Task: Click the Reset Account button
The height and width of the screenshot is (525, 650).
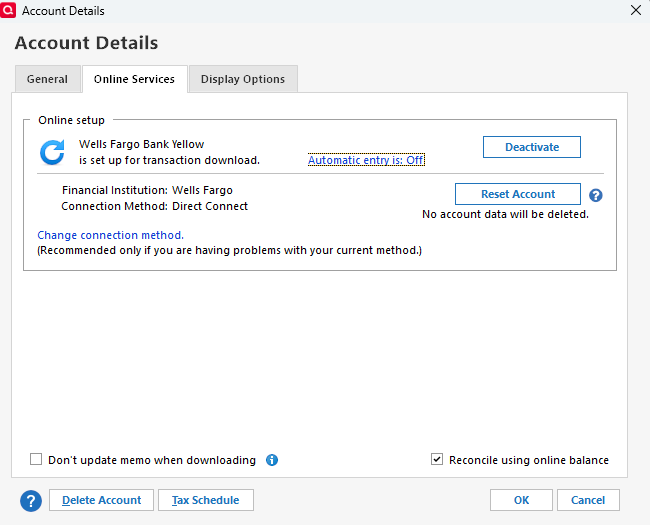Action: [x=518, y=194]
